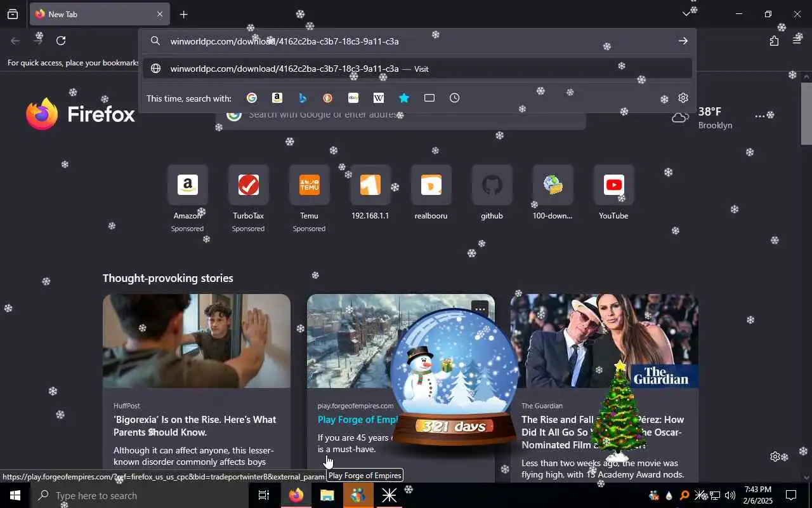This screenshot has height=508, width=812.
Task: Click the Guardian story thumbnail image
Action: tap(605, 341)
